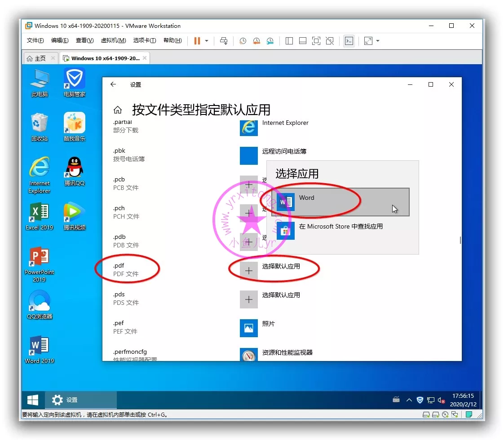Click the VMware pause virtual machine icon
Screen dimensions: 504x440
pyautogui.click(x=197, y=41)
